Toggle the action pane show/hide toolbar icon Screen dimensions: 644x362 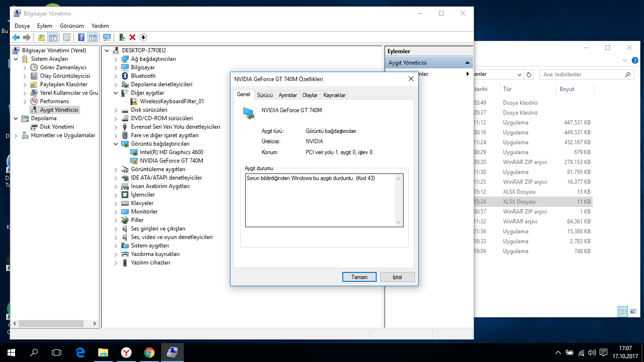click(x=93, y=37)
